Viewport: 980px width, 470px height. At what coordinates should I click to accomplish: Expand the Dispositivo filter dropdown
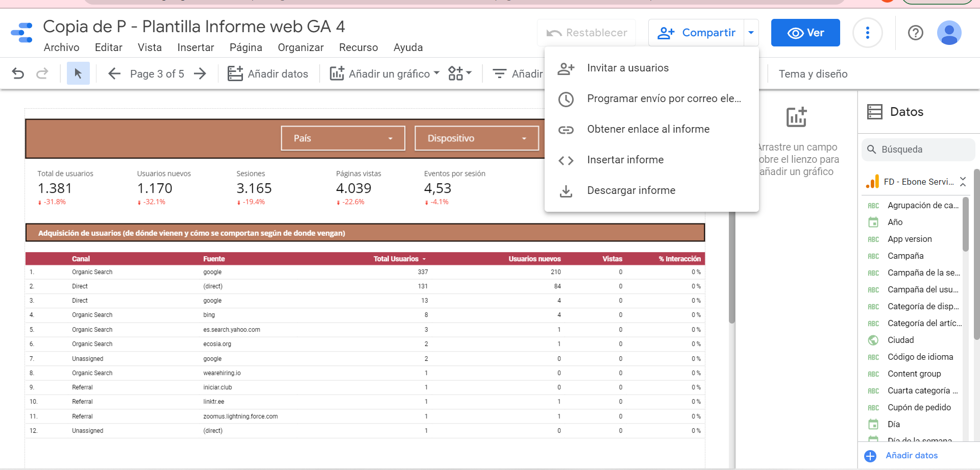[x=477, y=138]
